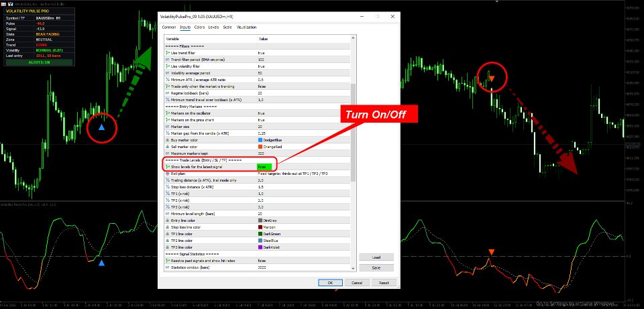This screenshot has height=309, width=644.
Task: Click the scroll down arrow of the inputs list
Action: [x=353, y=268]
